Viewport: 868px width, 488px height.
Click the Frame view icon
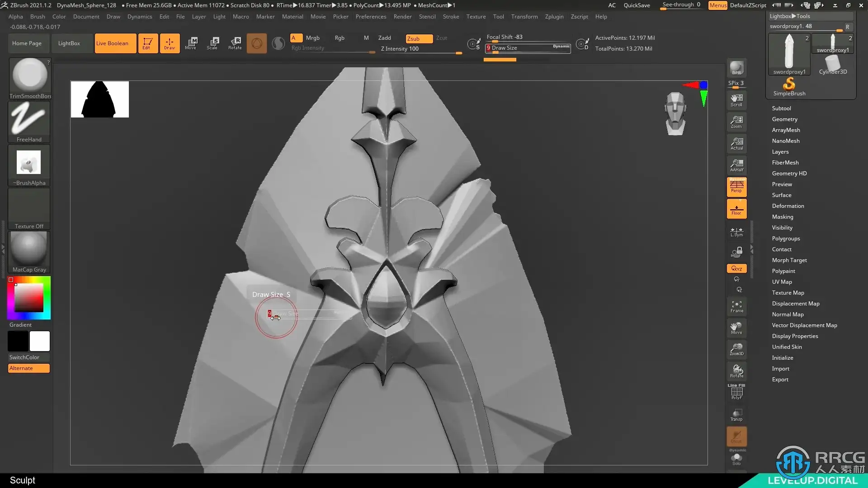click(x=736, y=306)
